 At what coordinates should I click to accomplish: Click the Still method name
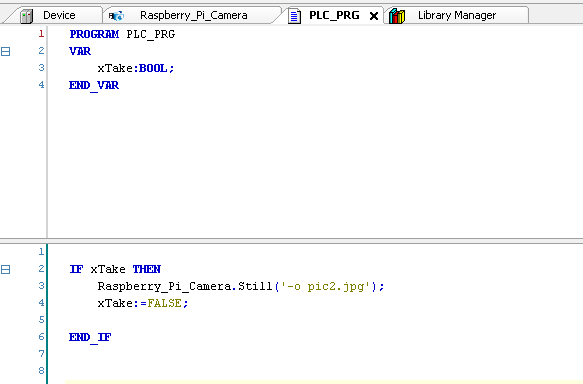255,286
